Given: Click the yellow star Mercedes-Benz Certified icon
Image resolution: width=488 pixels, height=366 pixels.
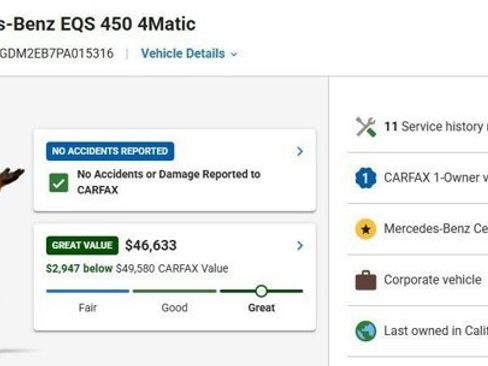Looking at the screenshot, I should tap(366, 229).
